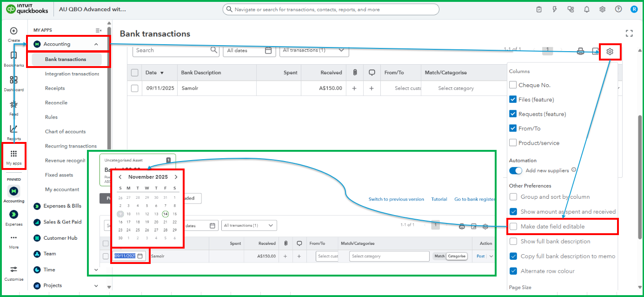Select the pinned Expenses app icon
Screen dimensions: 644x297
13,214
